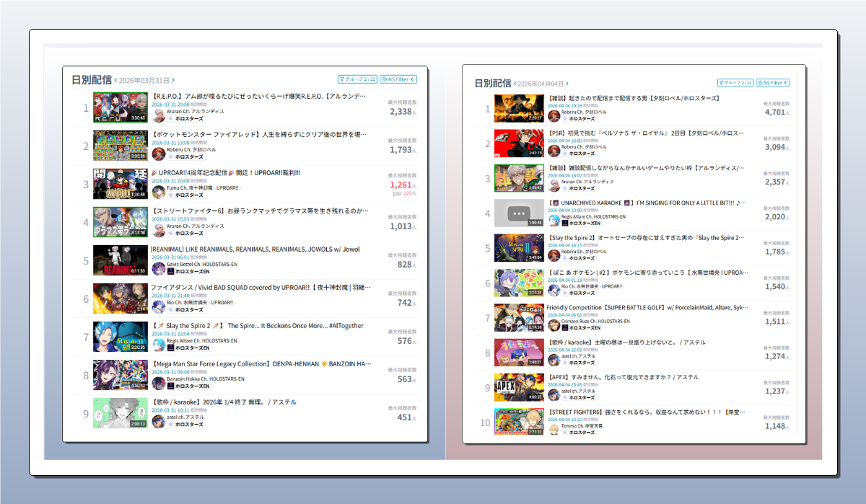Go to previous day in March 31 panel
The height and width of the screenshot is (504, 866).
pyautogui.click(x=115, y=80)
